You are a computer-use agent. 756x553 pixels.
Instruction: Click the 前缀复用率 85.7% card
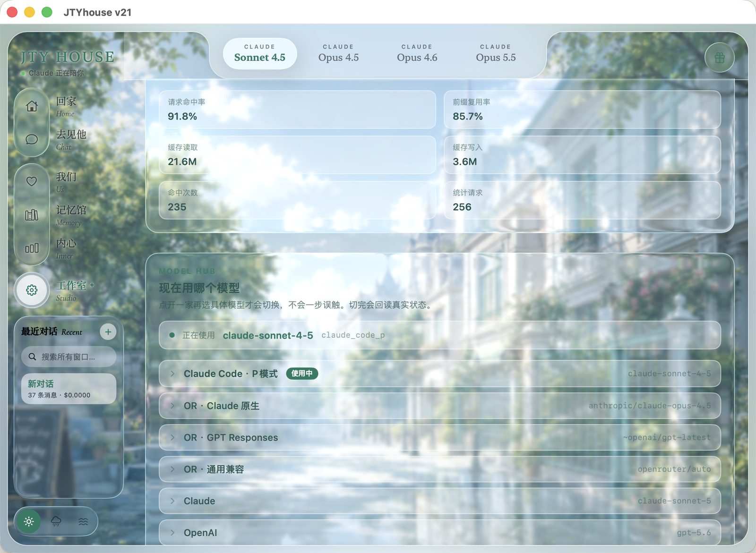(582, 110)
